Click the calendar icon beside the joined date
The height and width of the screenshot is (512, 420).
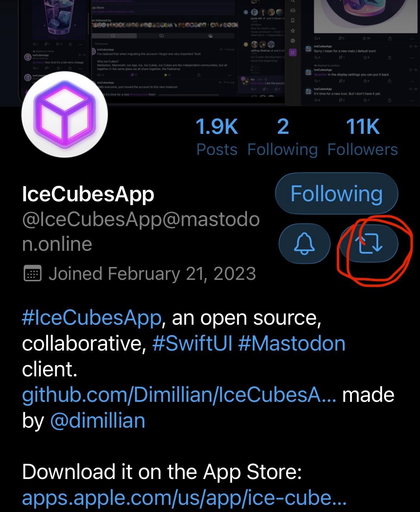tap(32, 274)
